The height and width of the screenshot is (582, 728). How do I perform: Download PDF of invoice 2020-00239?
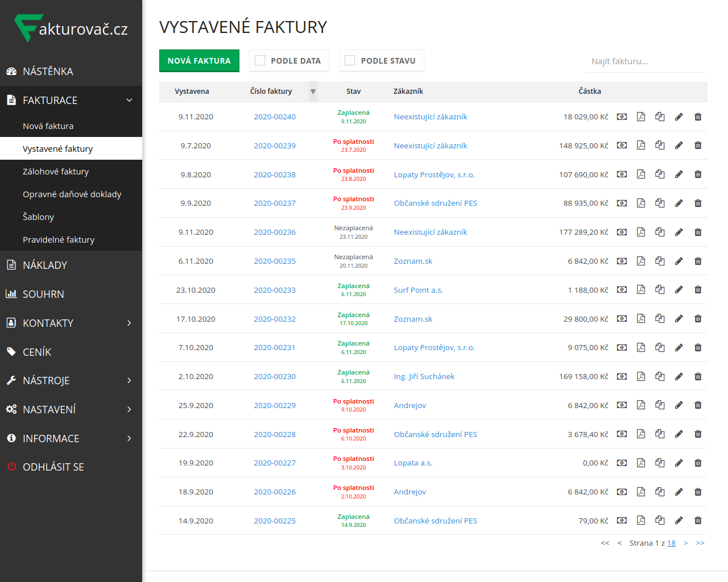641,145
